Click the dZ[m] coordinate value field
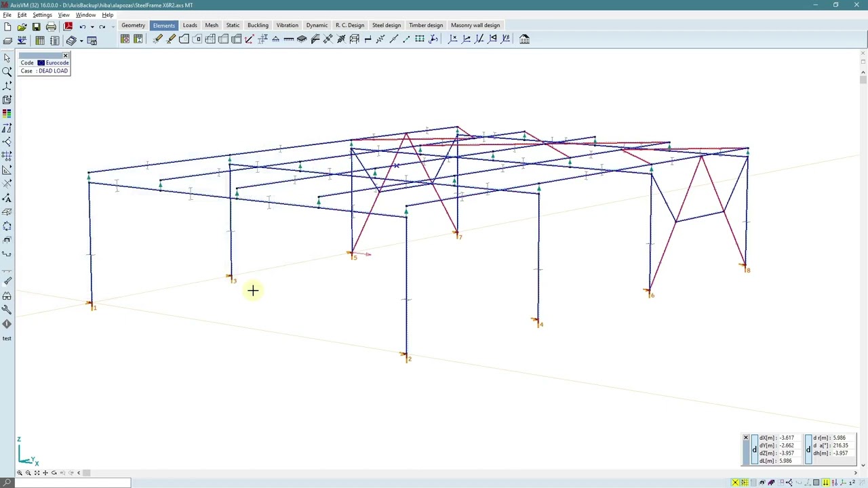This screenshot has height=488, width=868. point(789,453)
